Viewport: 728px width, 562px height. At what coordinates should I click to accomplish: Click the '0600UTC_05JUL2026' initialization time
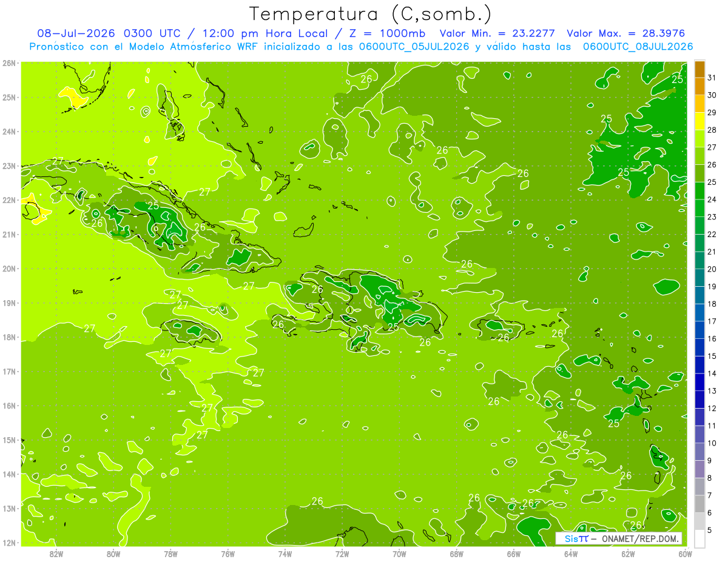pyautogui.click(x=414, y=46)
